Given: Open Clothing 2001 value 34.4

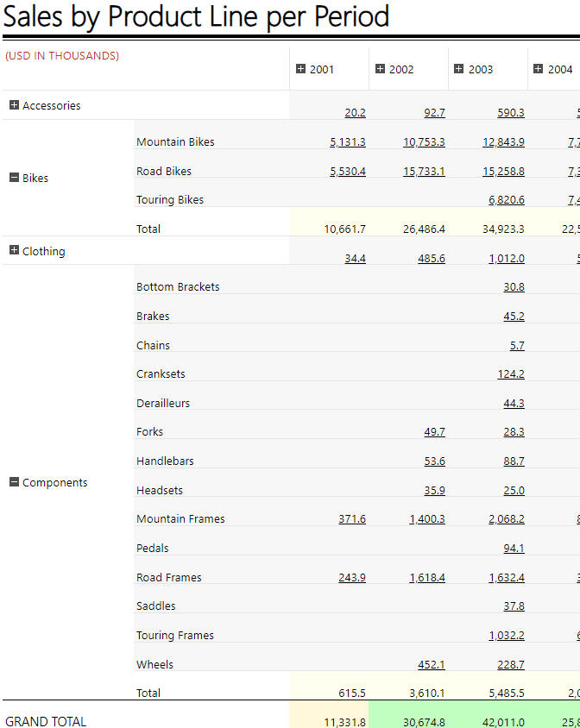Looking at the screenshot, I should 355,258.
